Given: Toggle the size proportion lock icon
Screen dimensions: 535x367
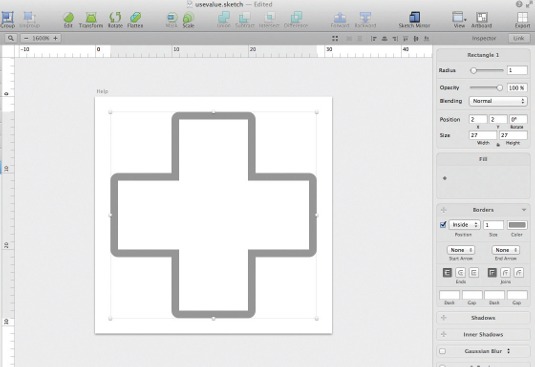Looking at the screenshot, I should 498,145.
